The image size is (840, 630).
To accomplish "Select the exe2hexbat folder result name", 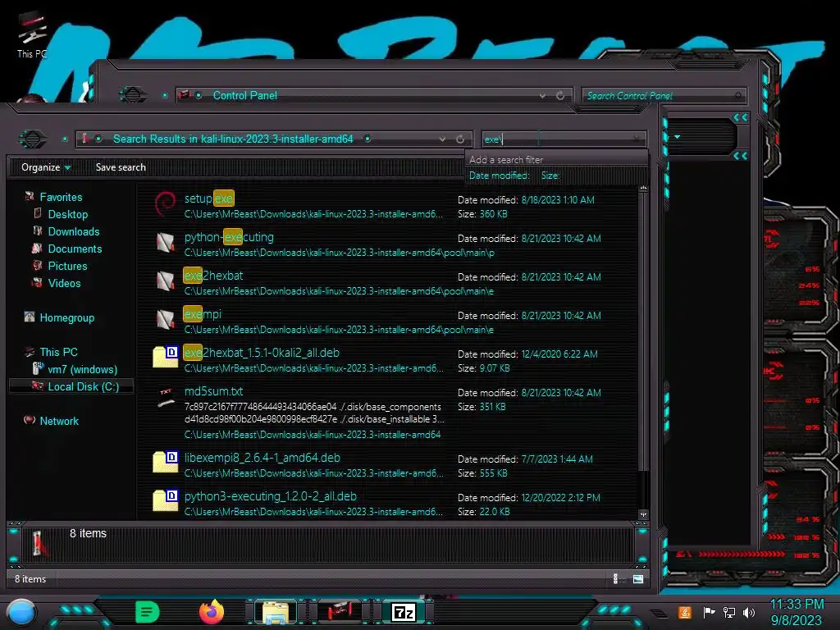I will click(213, 276).
